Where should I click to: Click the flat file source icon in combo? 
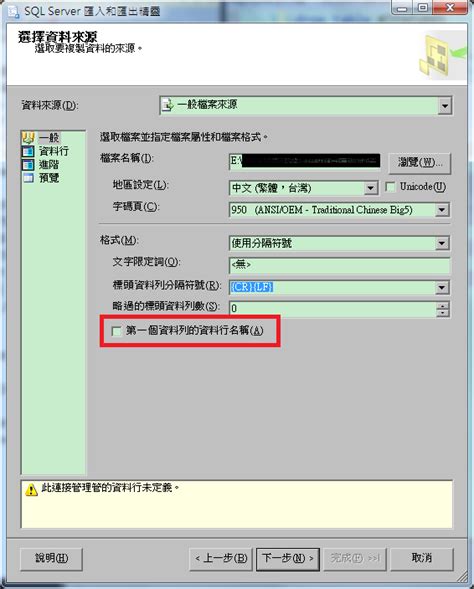(x=168, y=105)
